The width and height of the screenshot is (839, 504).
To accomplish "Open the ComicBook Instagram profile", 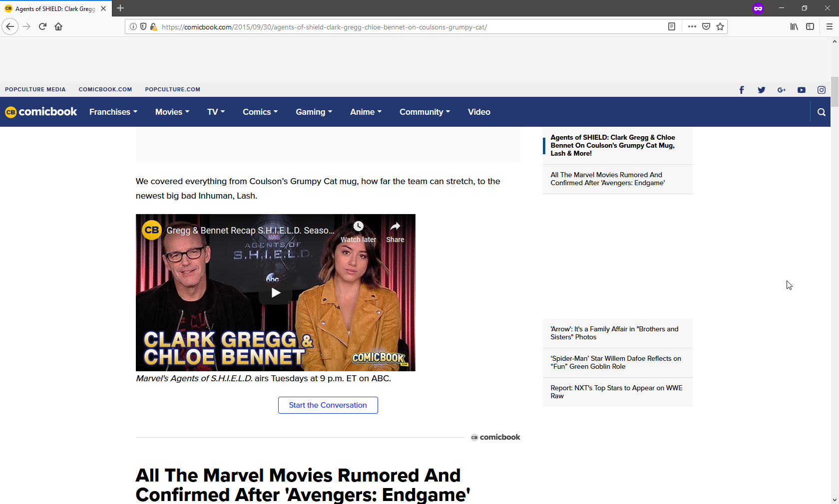I will [x=822, y=90].
